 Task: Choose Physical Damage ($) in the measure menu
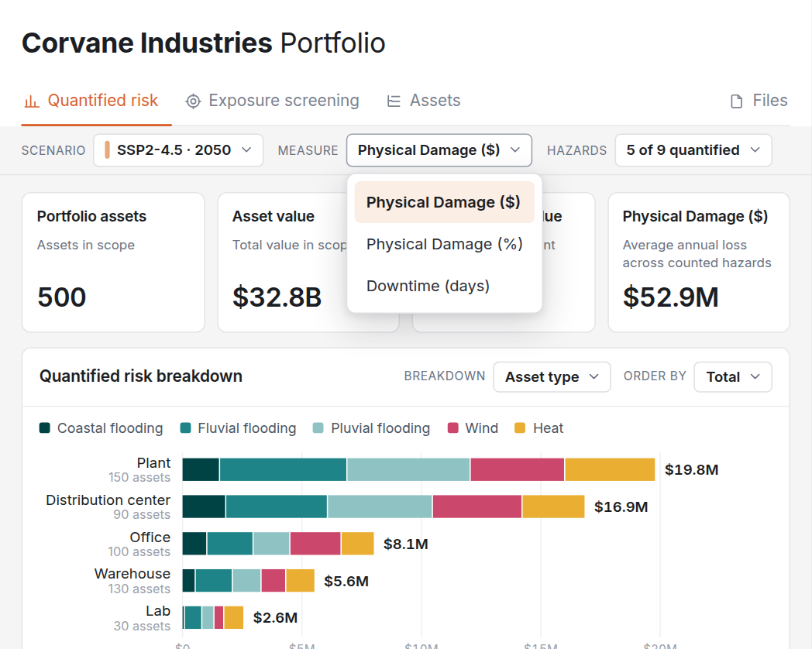point(444,202)
